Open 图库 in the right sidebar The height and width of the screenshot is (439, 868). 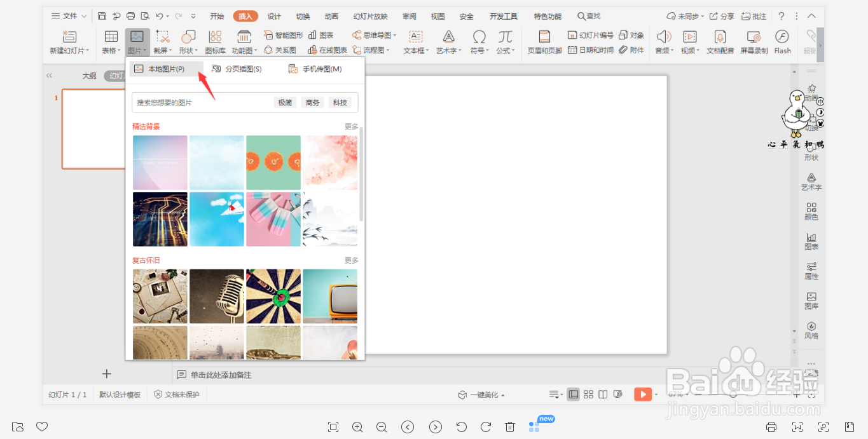(811, 301)
